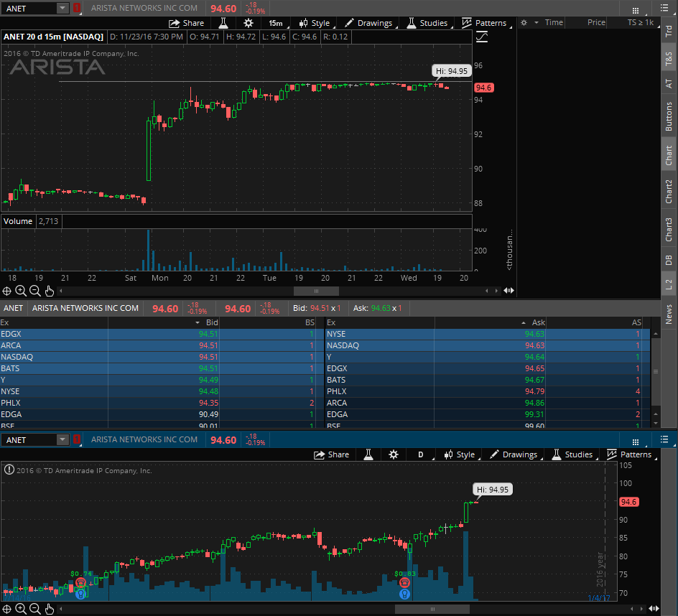
Task: Open top chart settings gear
Action: (x=249, y=23)
